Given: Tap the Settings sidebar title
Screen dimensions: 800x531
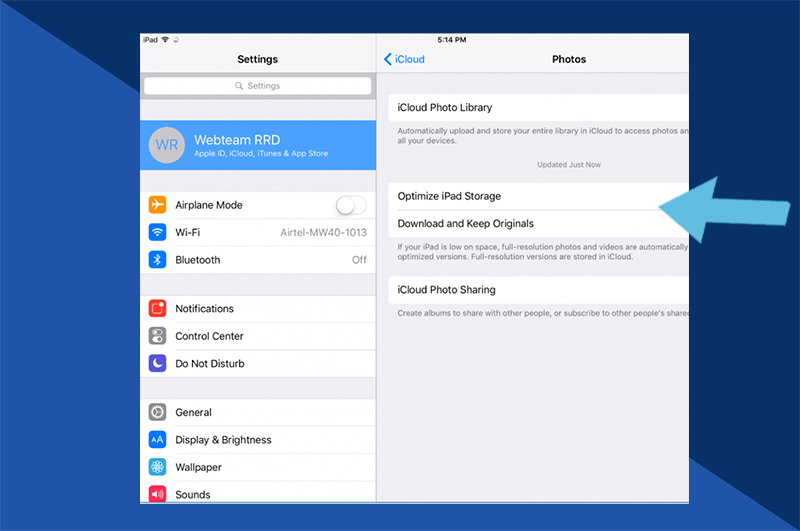Looking at the screenshot, I should coord(258,59).
